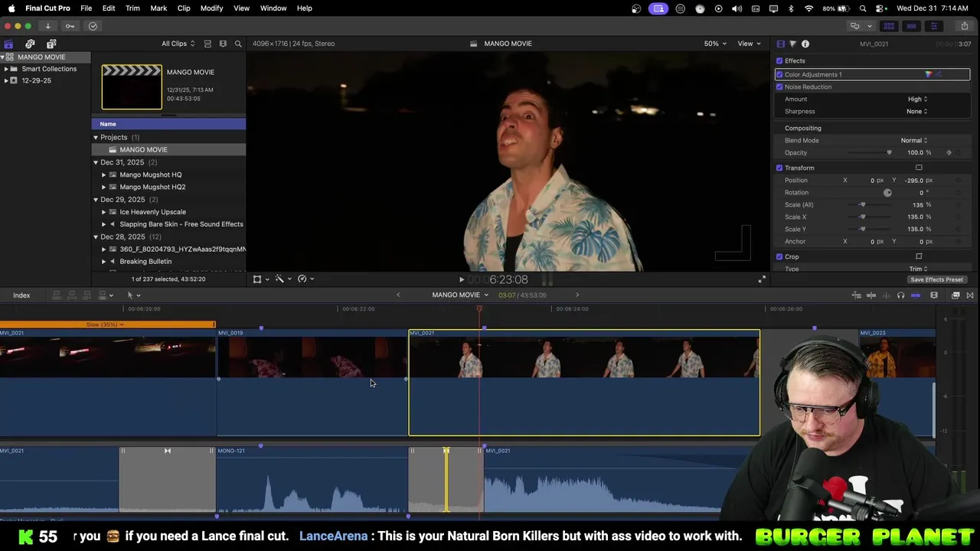980x551 pixels.
Task: Open the color board for Color Adjustments 1
Action: pyautogui.click(x=929, y=74)
